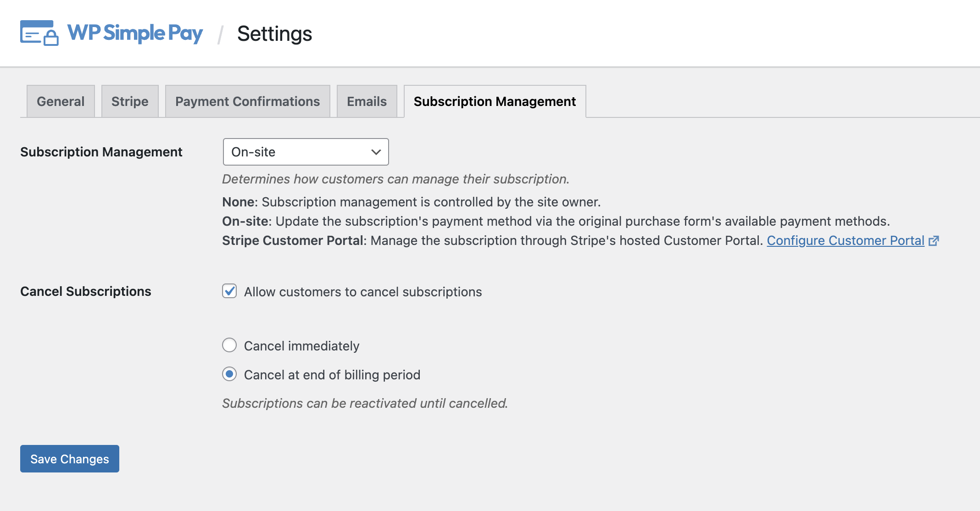Open the Configure Customer Portal link
Image resolution: width=980 pixels, height=511 pixels.
pos(846,240)
